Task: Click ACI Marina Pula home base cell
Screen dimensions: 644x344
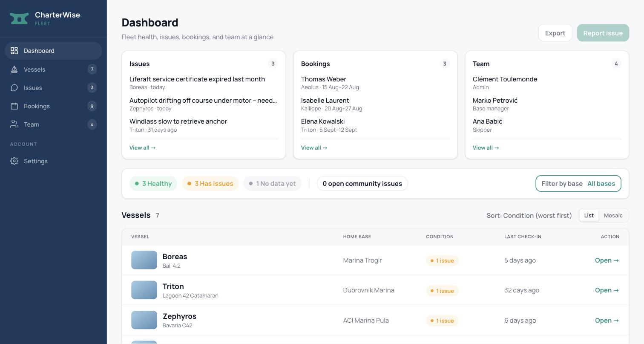Action: [366, 321]
